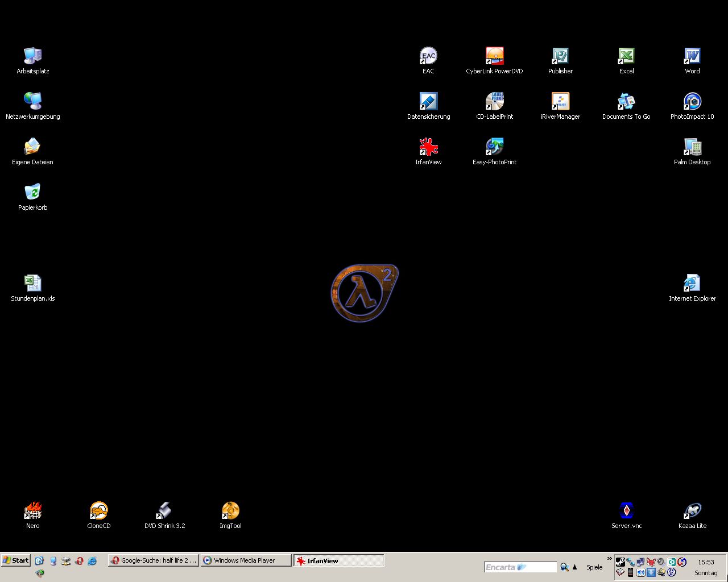
Task: Click the Start button
Action: pos(15,560)
